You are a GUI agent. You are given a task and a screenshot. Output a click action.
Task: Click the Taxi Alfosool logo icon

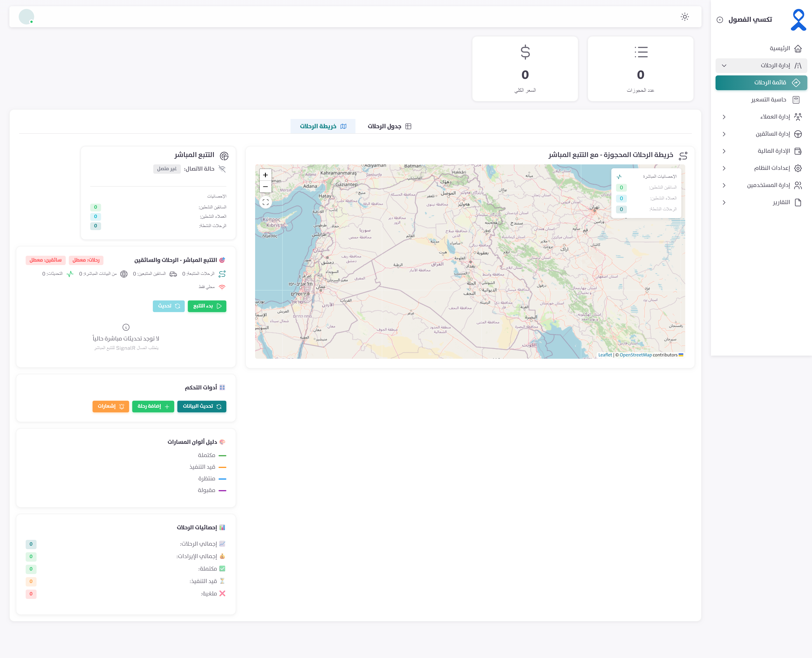(x=798, y=20)
